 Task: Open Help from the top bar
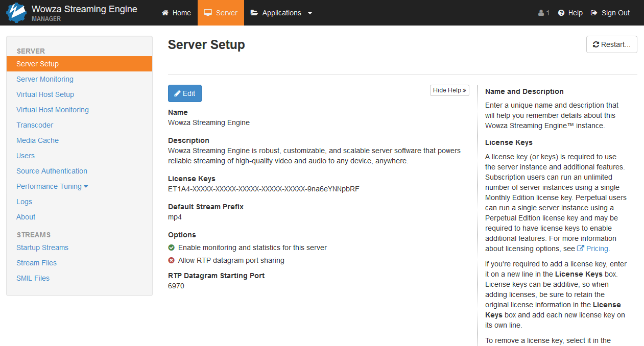tap(570, 13)
